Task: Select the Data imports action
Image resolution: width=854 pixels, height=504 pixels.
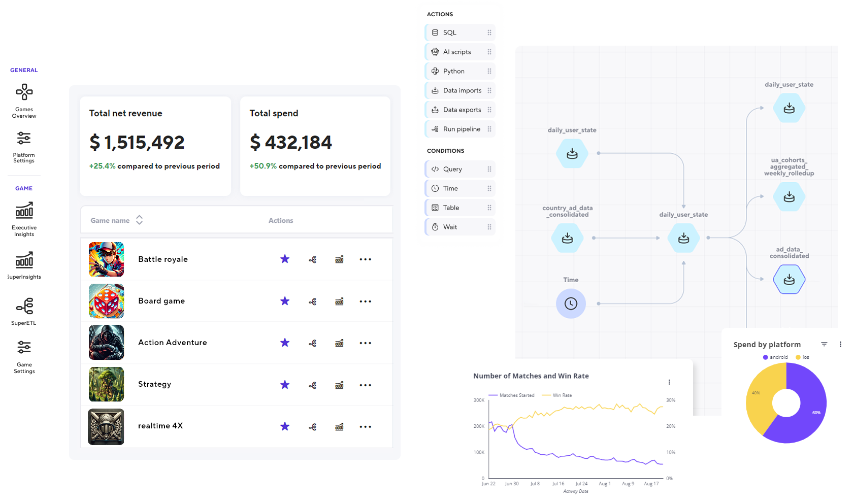Action: (460, 90)
